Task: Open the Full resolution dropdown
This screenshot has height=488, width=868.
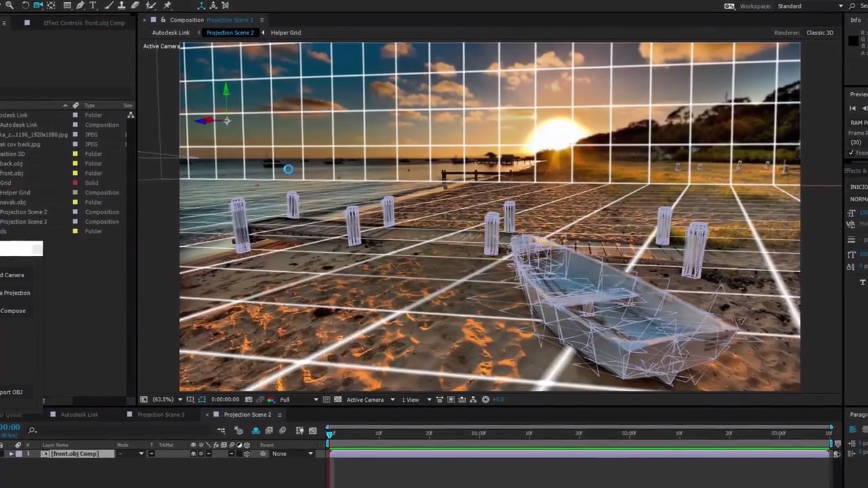Action: tap(298, 399)
